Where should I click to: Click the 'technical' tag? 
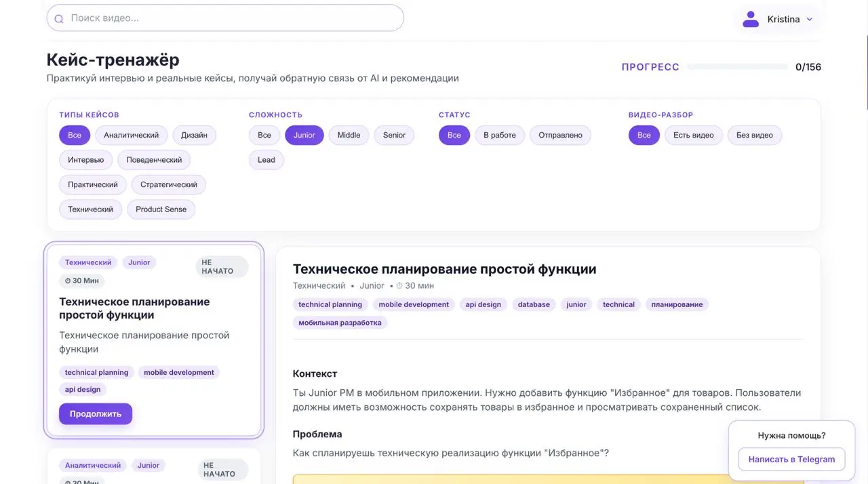(x=618, y=304)
